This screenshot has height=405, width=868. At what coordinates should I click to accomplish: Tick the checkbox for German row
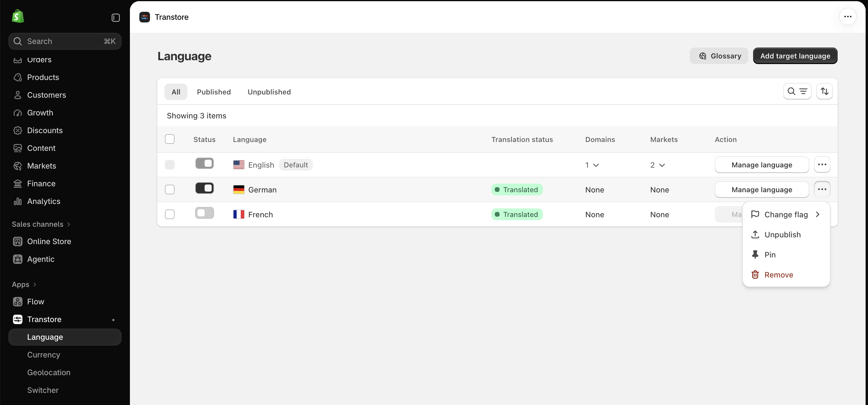pos(169,190)
